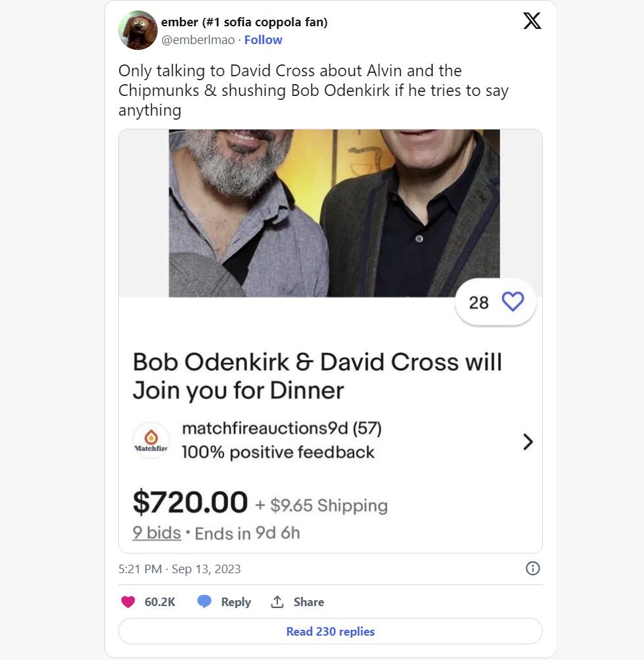Click Read 230 replies button
Screen dimensions: 644x660
330,631
